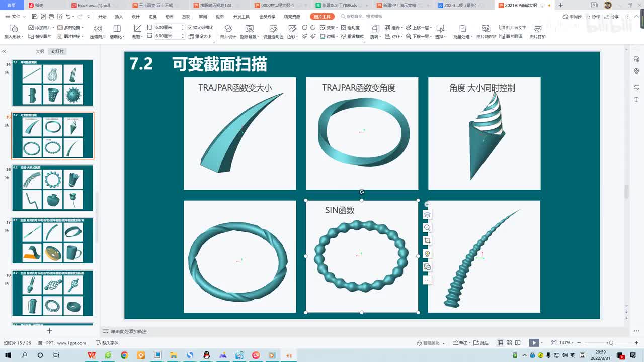
Task: Click the 图片转文字 picture to text tool
Action: pos(513,28)
